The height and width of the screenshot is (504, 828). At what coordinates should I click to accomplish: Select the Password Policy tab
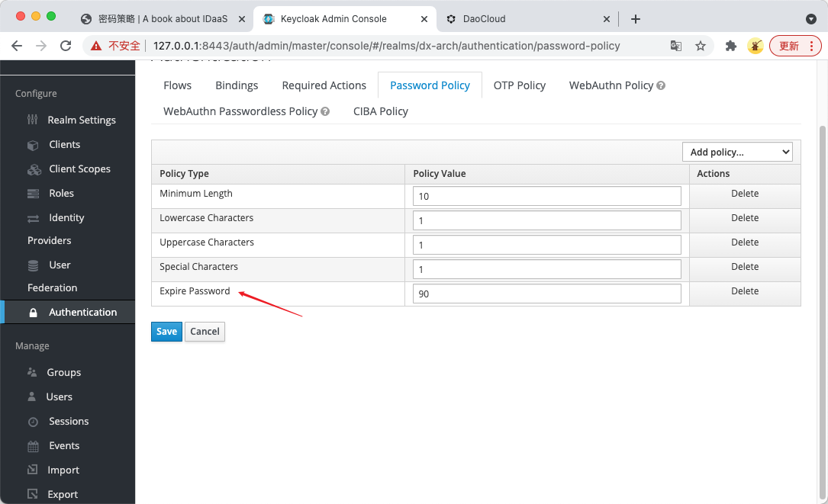click(430, 85)
